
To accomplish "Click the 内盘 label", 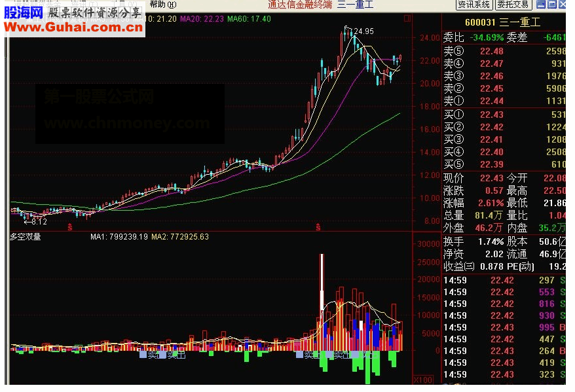I will tap(517, 228).
